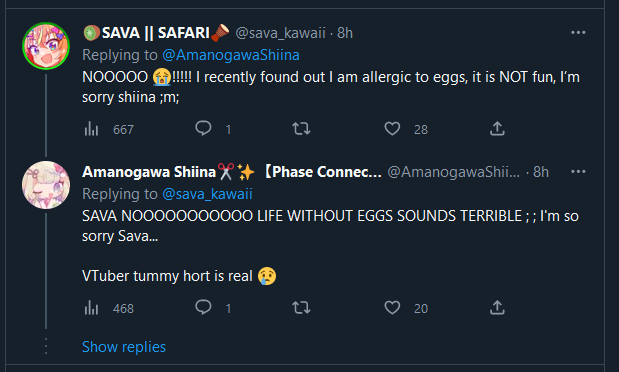Open SAVA's profile avatar

click(x=46, y=46)
